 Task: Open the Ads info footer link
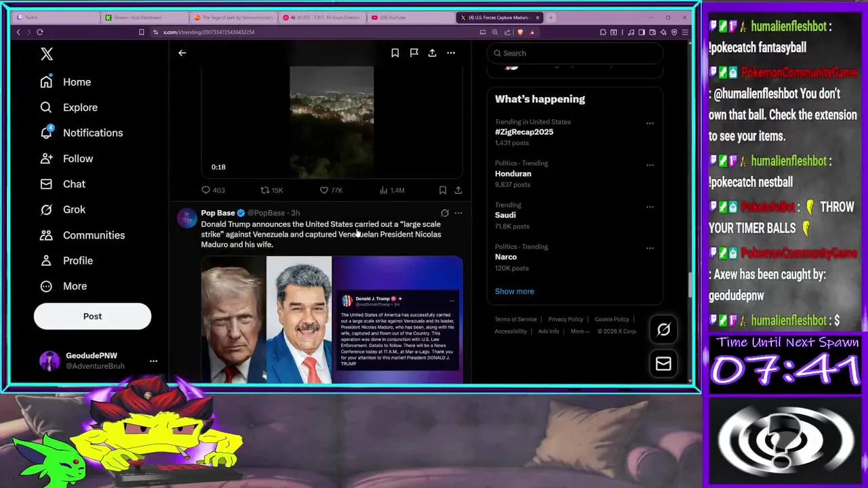[549, 331]
